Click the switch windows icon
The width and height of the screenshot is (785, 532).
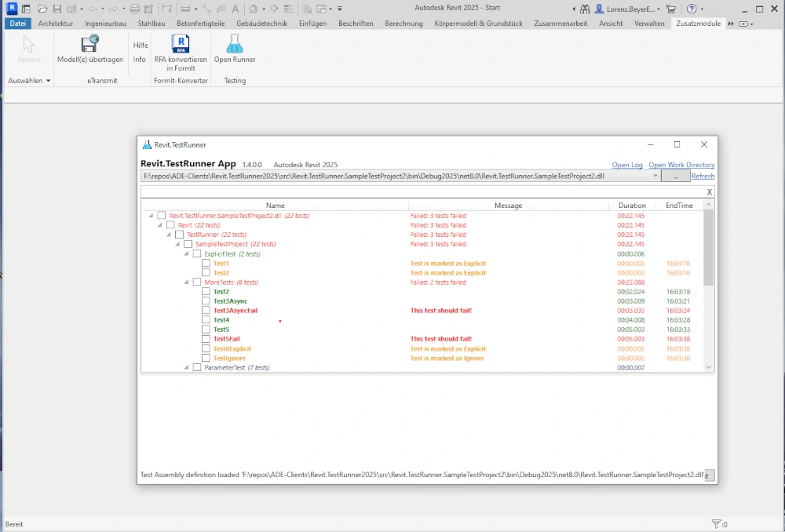(x=321, y=9)
